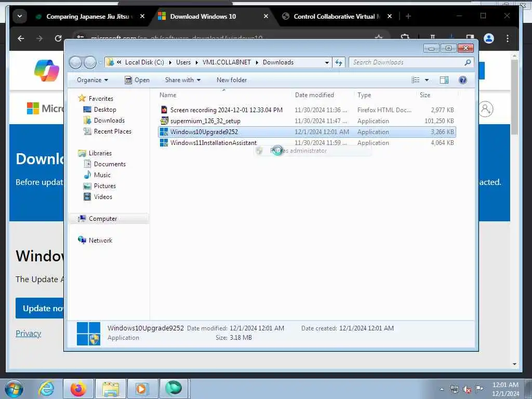Open the Privacy link on webpage
The height and width of the screenshot is (399, 532).
pyautogui.click(x=29, y=334)
